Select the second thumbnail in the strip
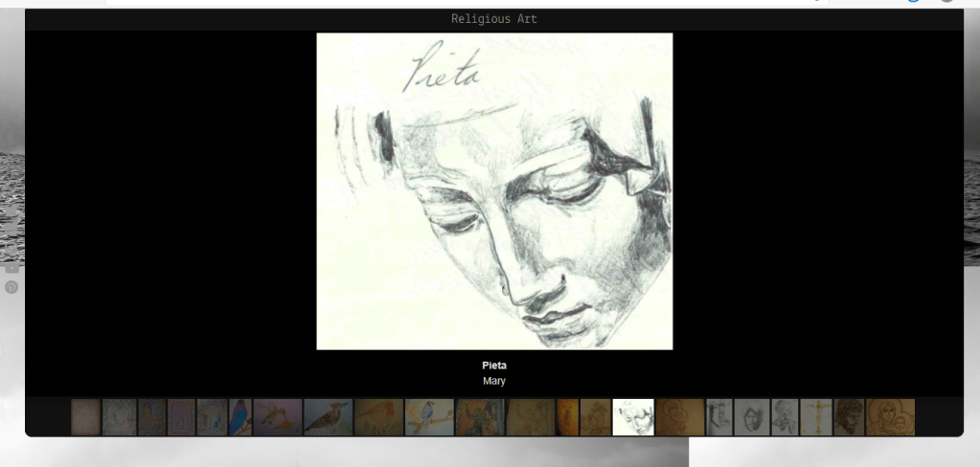Viewport: 980px width, 467px height. coord(119,417)
